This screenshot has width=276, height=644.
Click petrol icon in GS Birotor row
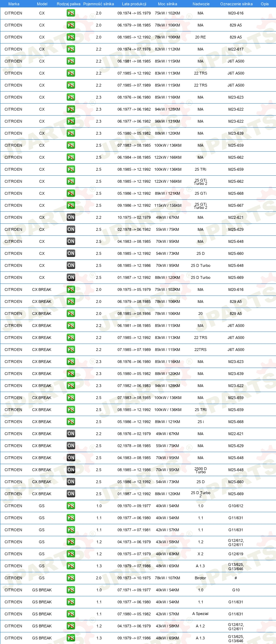point(71,578)
